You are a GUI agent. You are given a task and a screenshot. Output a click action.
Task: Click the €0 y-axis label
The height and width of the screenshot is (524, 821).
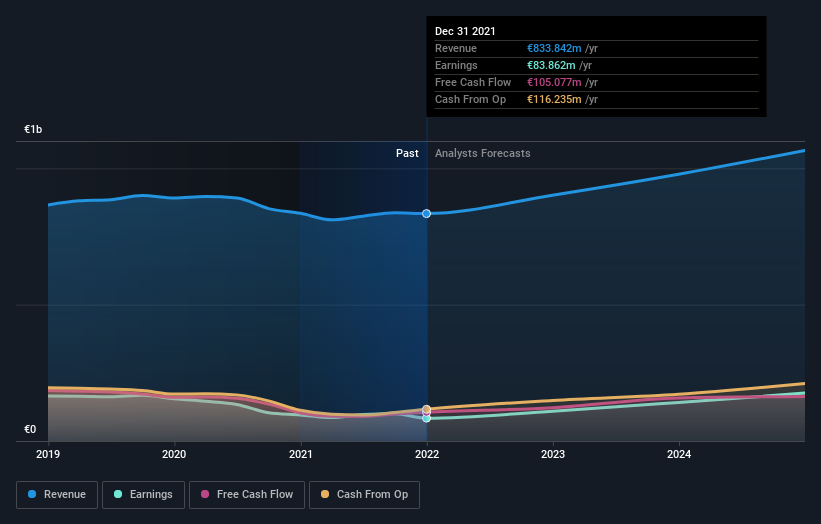(x=30, y=429)
